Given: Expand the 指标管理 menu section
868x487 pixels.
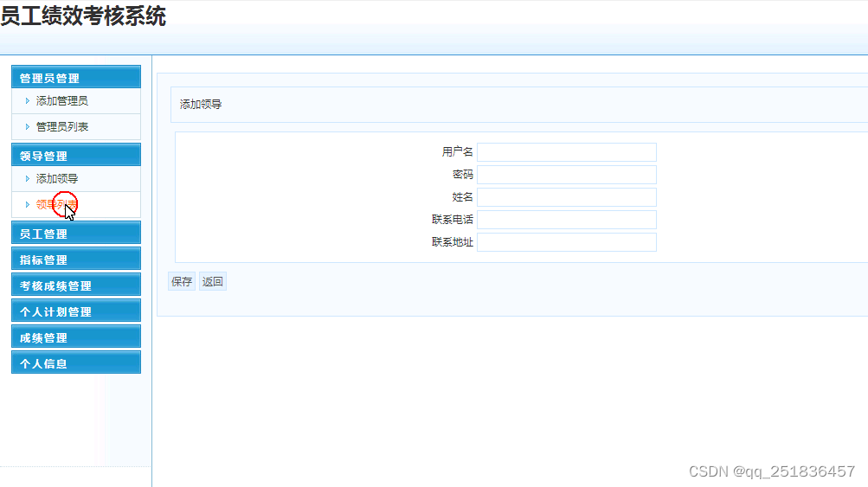Looking at the screenshot, I should click(76, 259).
